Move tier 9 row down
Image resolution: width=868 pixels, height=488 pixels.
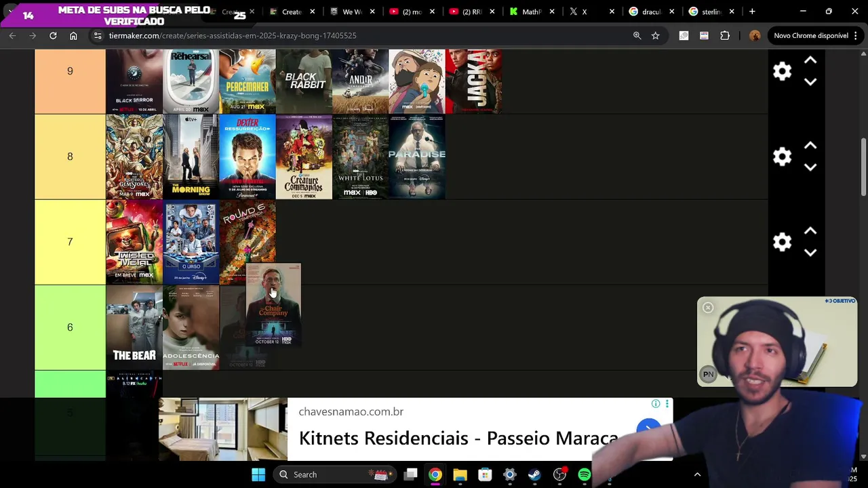point(810,82)
